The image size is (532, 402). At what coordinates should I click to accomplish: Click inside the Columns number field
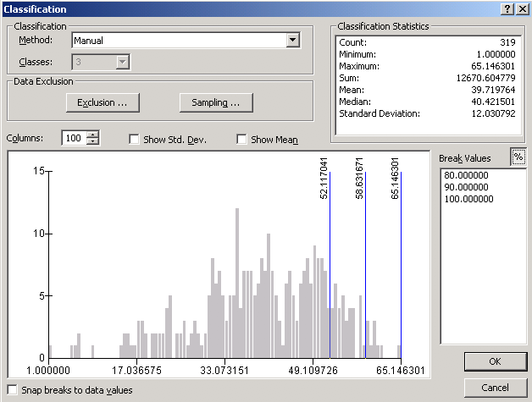point(74,139)
